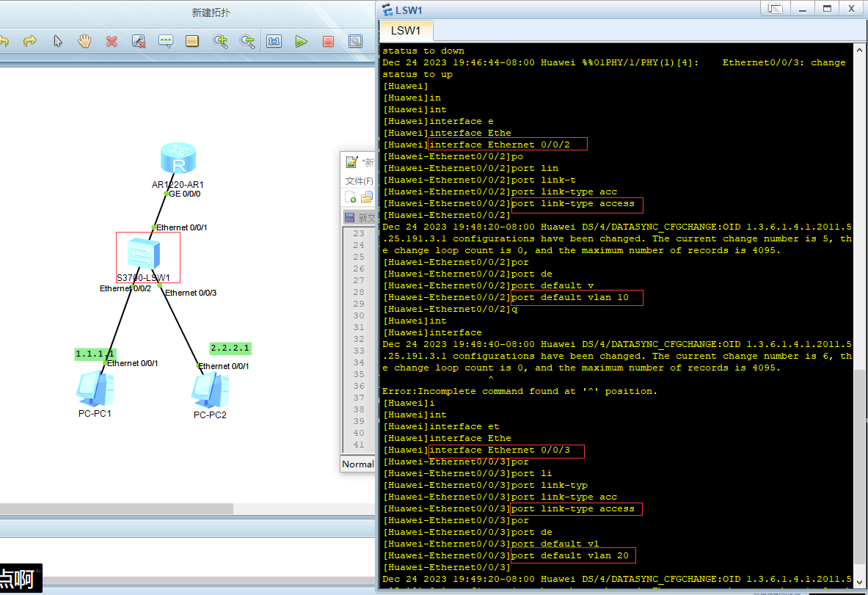The image size is (868, 595).
Task: Click the 'port default vlan 10' terminal line
Action: 570,298
